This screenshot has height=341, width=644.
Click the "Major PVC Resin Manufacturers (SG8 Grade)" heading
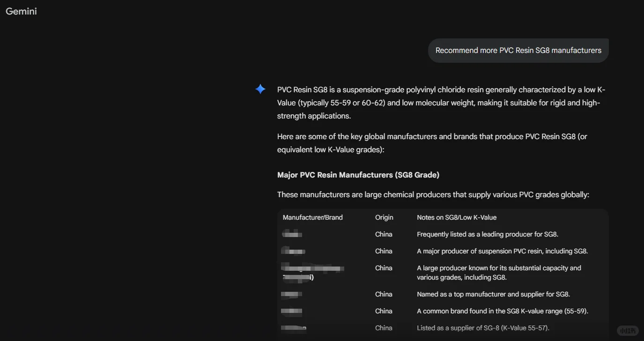358,175
